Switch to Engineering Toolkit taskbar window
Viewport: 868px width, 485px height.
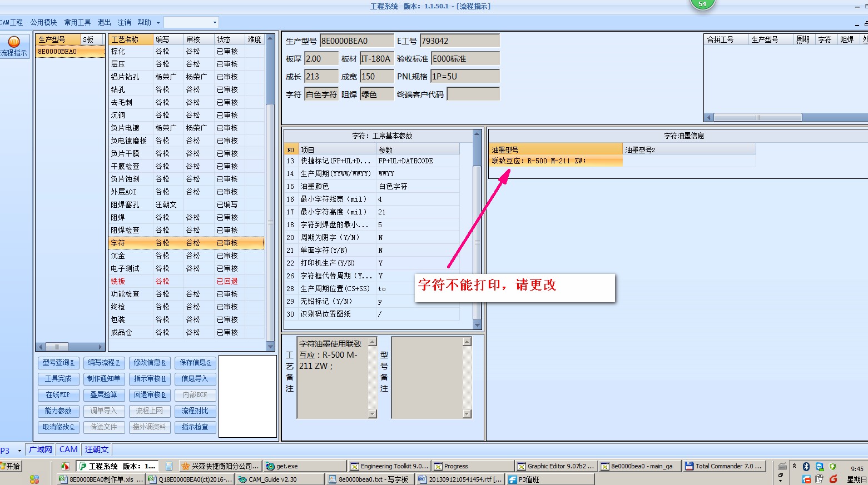[389, 466]
